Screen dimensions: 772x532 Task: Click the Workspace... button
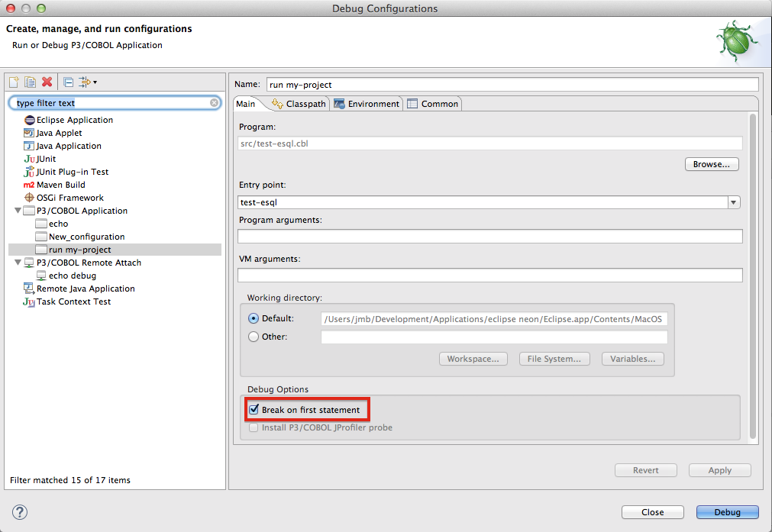click(473, 359)
